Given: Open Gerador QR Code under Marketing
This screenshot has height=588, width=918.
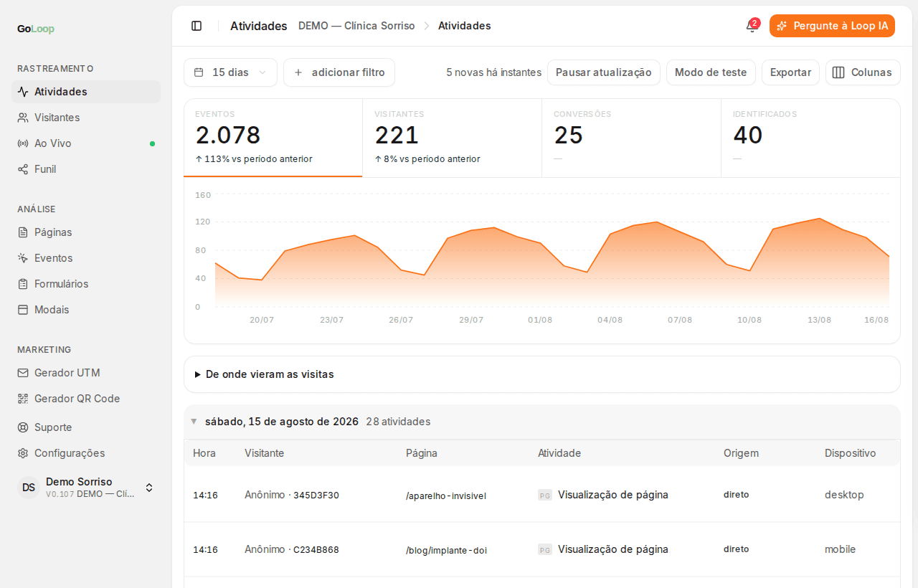Looking at the screenshot, I should (x=86, y=399).
